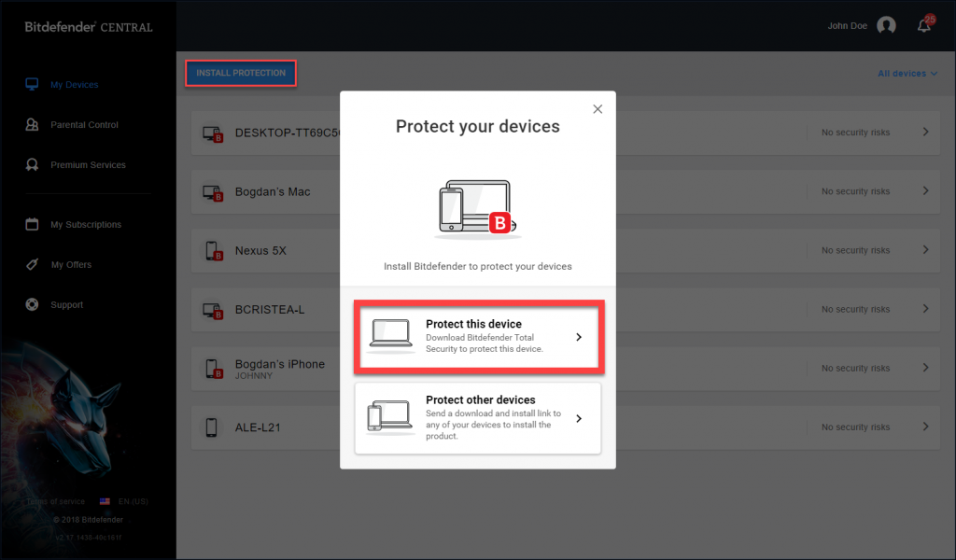This screenshot has height=560, width=956.
Task: Click the devices icon in Protect other devices
Action: [390, 417]
